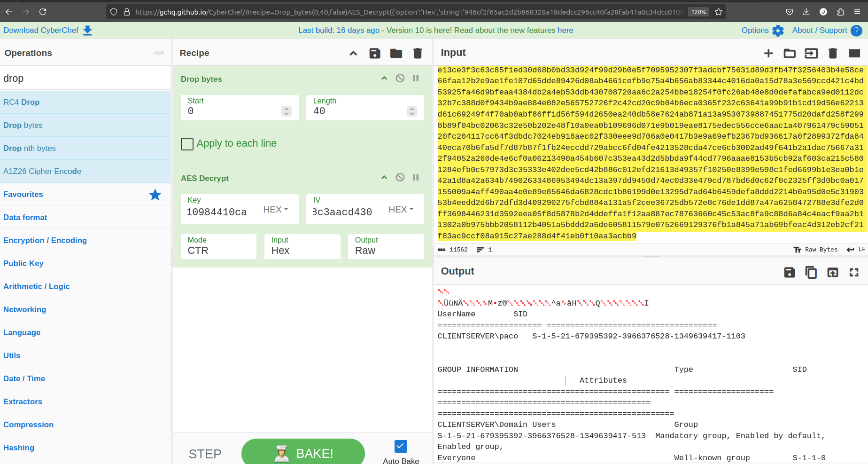Save the recipe with the floppy disk icon

click(x=374, y=53)
